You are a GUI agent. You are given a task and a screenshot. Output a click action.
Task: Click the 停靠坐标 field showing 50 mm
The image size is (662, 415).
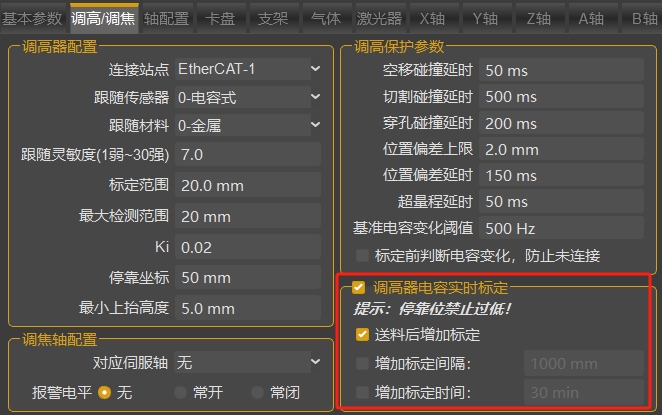tap(248, 277)
